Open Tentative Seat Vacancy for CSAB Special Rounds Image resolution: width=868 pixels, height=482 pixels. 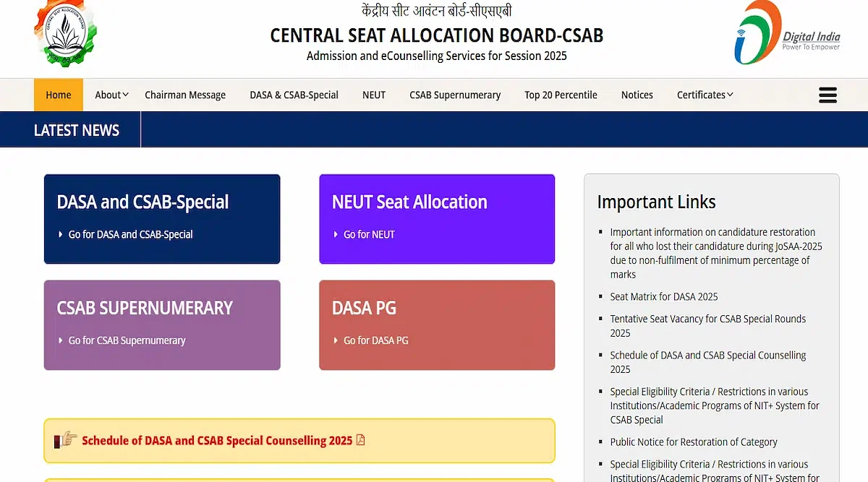tap(707, 326)
